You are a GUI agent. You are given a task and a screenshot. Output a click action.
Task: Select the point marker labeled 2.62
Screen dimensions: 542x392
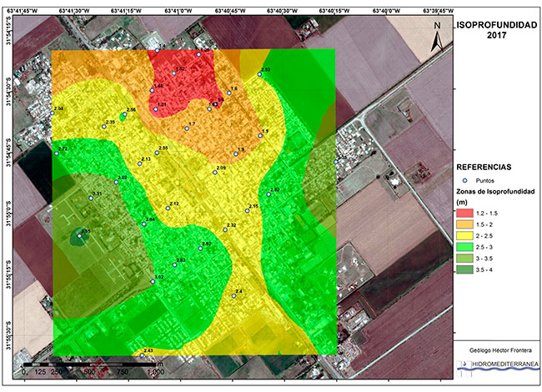(200, 249)
